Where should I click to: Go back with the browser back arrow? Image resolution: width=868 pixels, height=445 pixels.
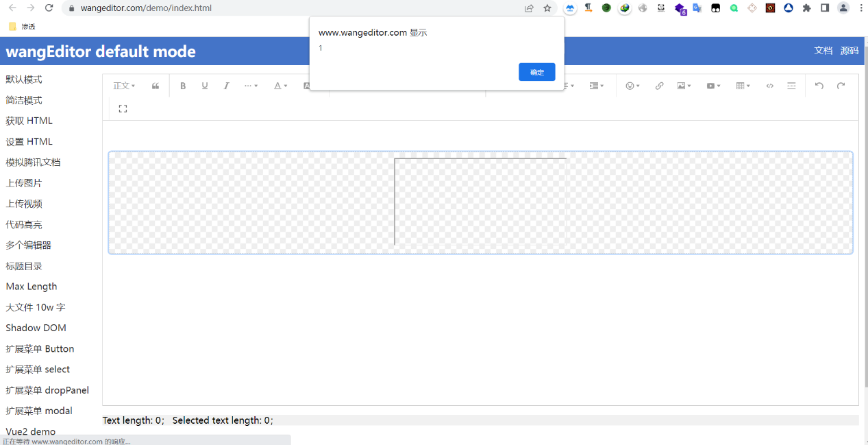point(12,8)
